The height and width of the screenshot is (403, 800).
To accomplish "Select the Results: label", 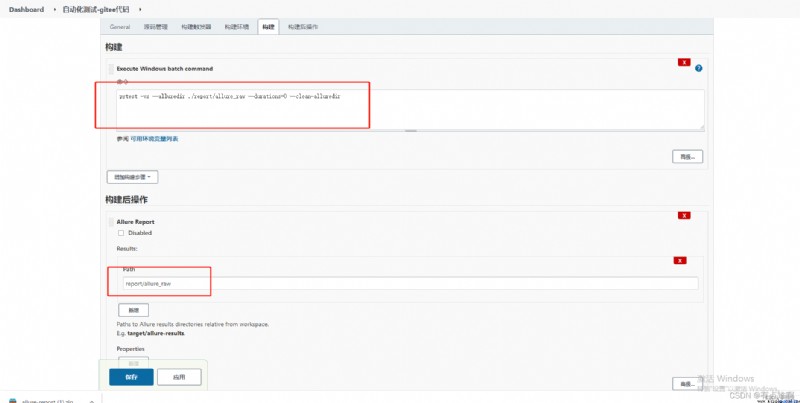I will [x=127, y=248].
